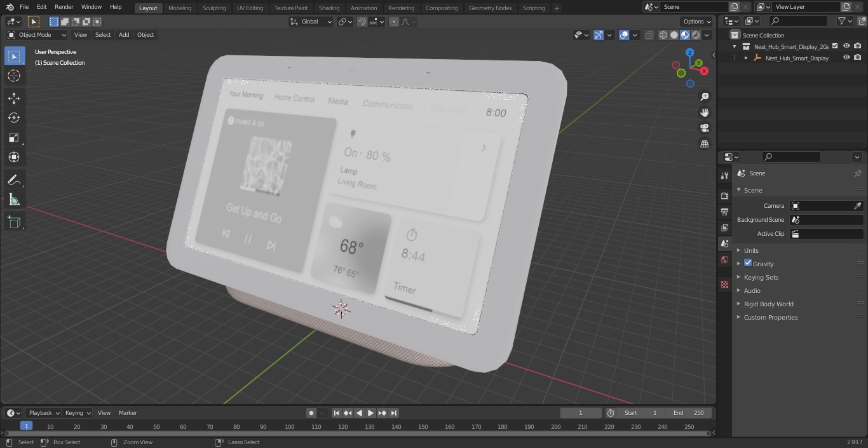Expand the Nest_Hub_Smart_Display object tree
The height and width of the screenshot is (448, 868).
click(746, 58)
